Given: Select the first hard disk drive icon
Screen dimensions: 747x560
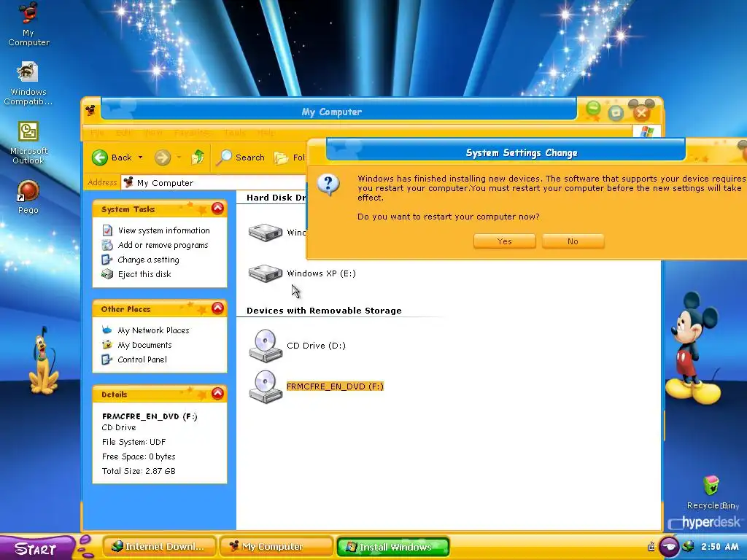Looking at the screenshot, I should (x=266, y=233).
